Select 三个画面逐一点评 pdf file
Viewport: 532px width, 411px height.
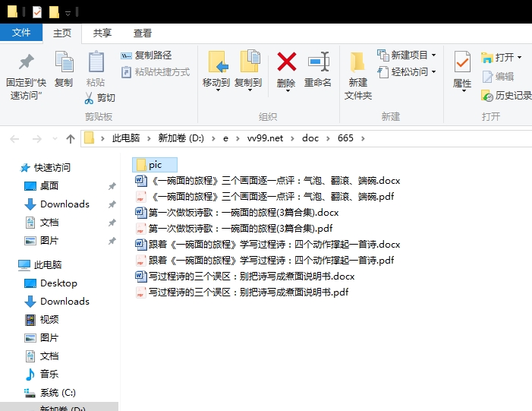[x=265, y=197]
